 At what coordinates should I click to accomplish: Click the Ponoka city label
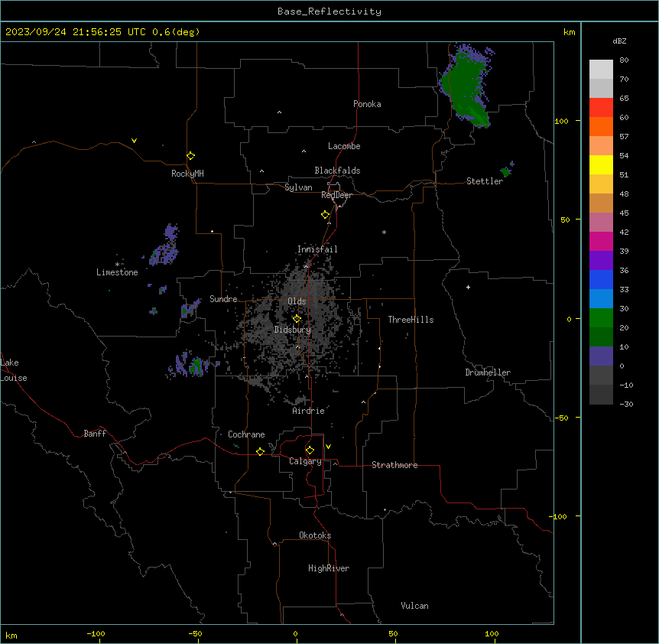tap(367, 104)
